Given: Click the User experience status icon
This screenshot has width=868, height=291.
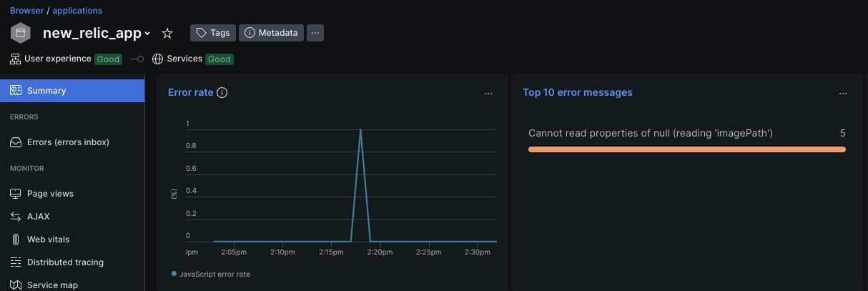Looking at the screenshot, I should [16, 59].
